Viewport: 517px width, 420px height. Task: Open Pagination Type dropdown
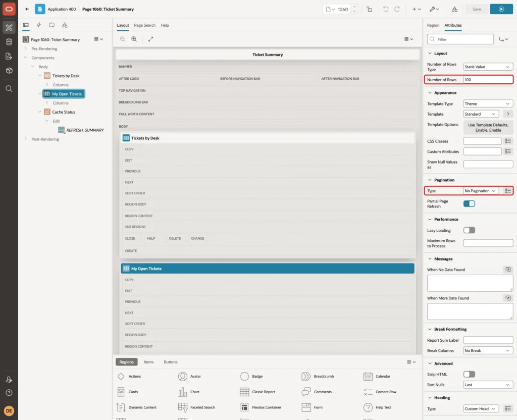click(x=481, y=191)
